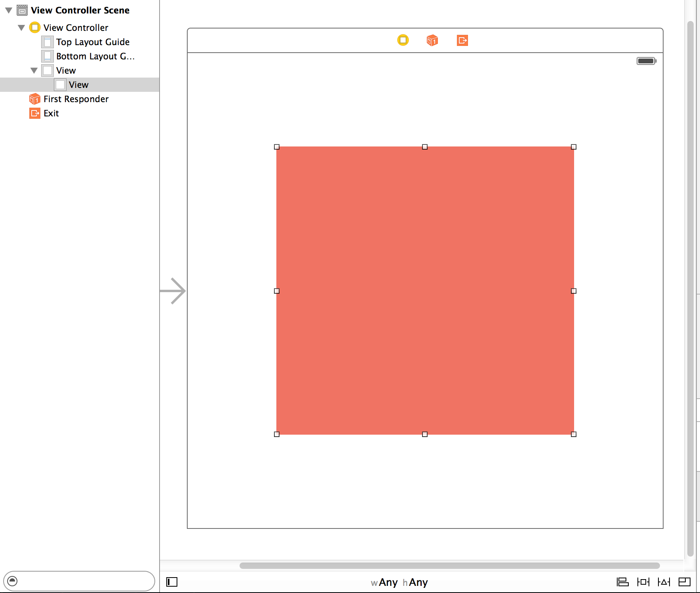The height and width of the screenshot is (593, 700).
Task: Click the filter field at bottom left
Action: click(79, 582)
